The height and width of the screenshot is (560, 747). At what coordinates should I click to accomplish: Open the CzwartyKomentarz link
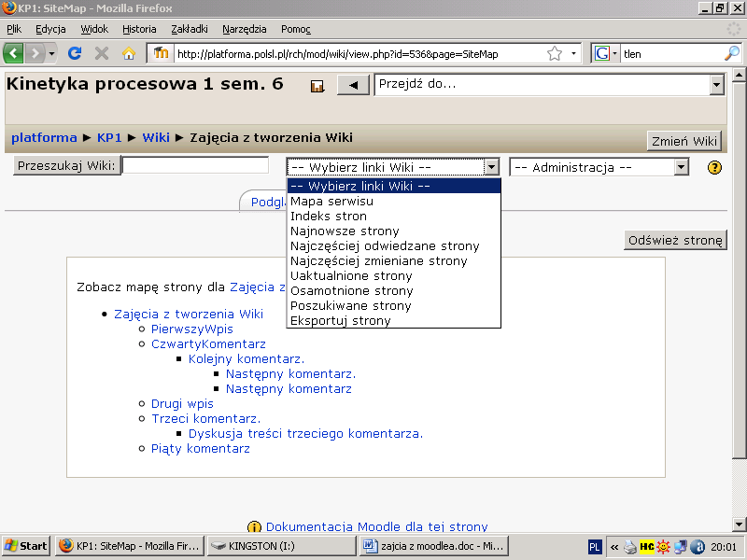(208, 343)
